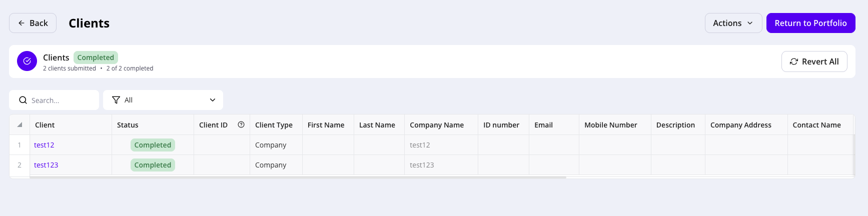Open the Actions dropdown menu

point(733,23)
